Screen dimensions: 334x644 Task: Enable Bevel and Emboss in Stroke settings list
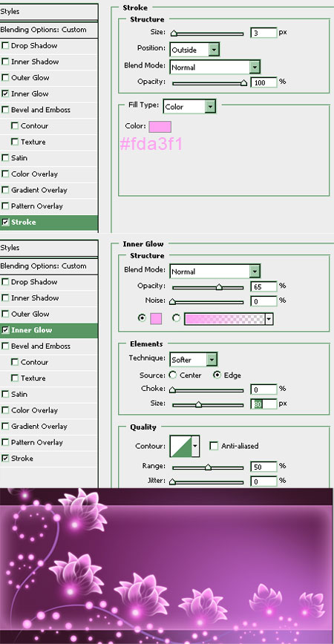tap(5, 110)
